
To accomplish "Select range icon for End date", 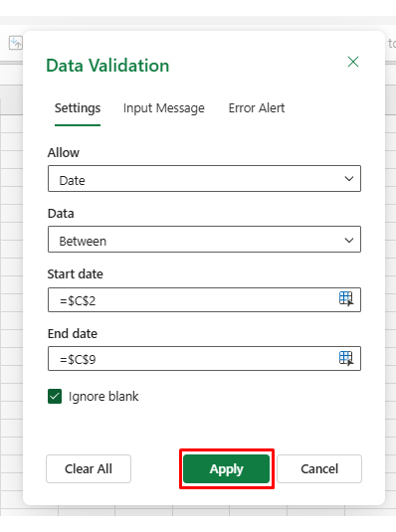I will [346, 358].
